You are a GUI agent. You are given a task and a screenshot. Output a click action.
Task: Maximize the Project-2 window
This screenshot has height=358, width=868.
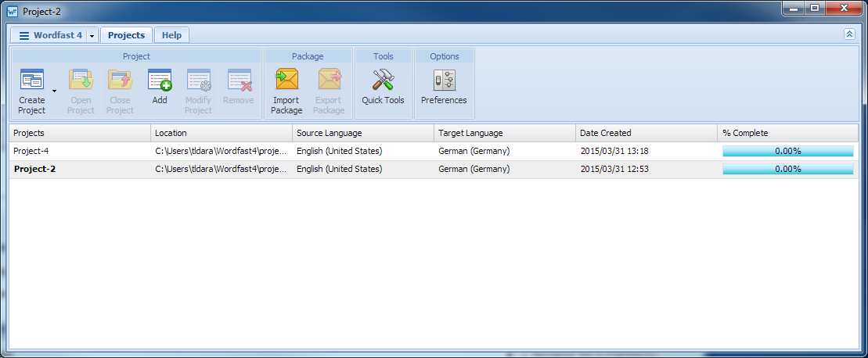pos(814,9)
